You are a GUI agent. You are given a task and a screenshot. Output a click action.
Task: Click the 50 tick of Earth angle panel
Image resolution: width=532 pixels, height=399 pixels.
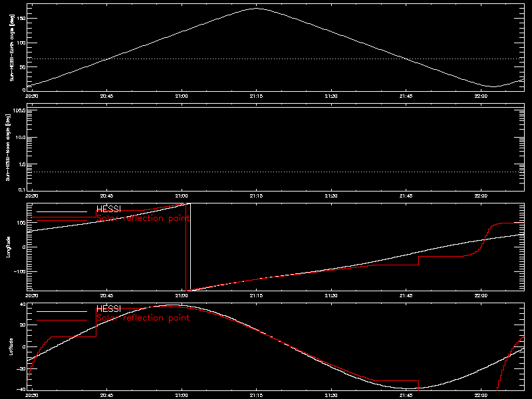click(23, 67)
